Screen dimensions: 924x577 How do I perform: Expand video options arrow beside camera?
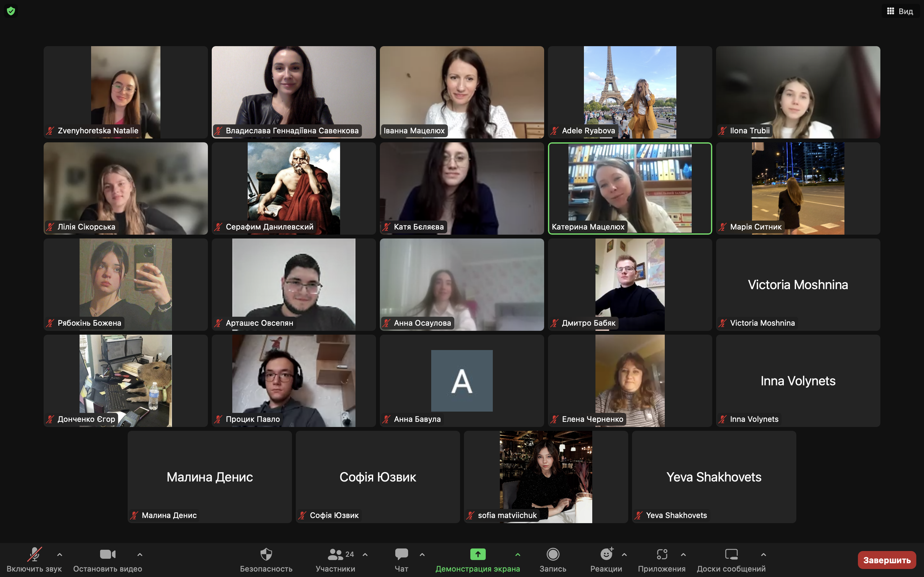140,555
